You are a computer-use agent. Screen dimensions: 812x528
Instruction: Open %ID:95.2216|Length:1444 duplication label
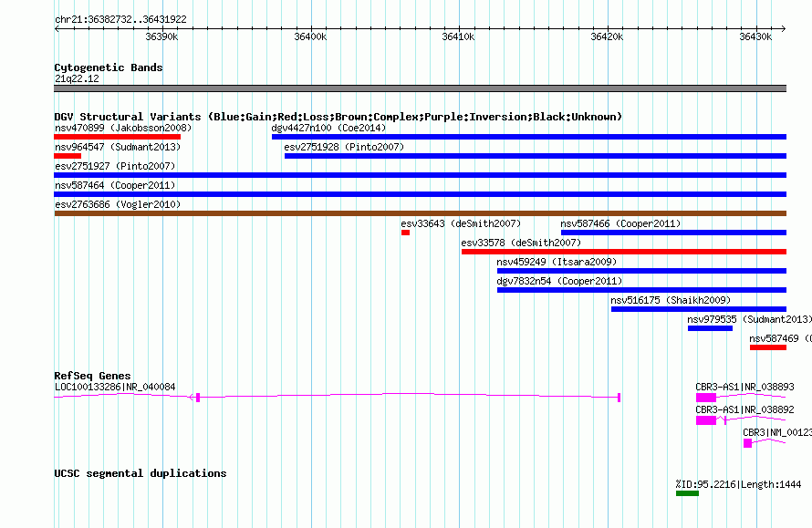[x=738, y=484]
